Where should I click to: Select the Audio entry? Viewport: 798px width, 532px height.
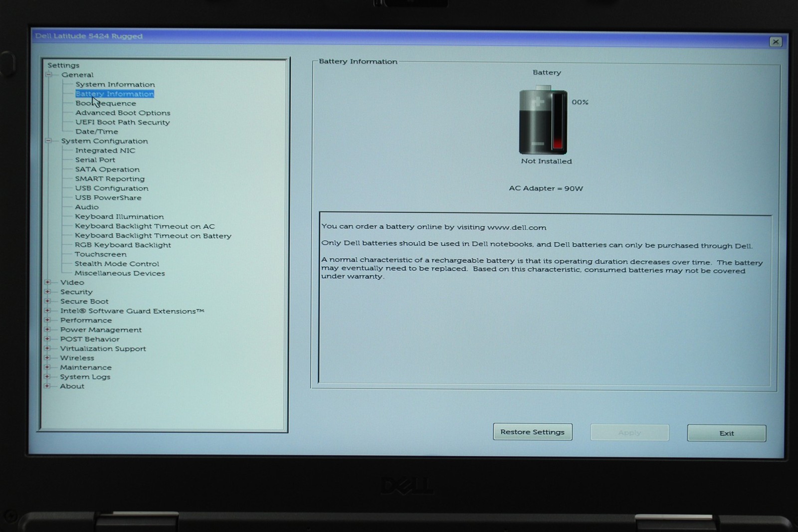click(87, 207)
